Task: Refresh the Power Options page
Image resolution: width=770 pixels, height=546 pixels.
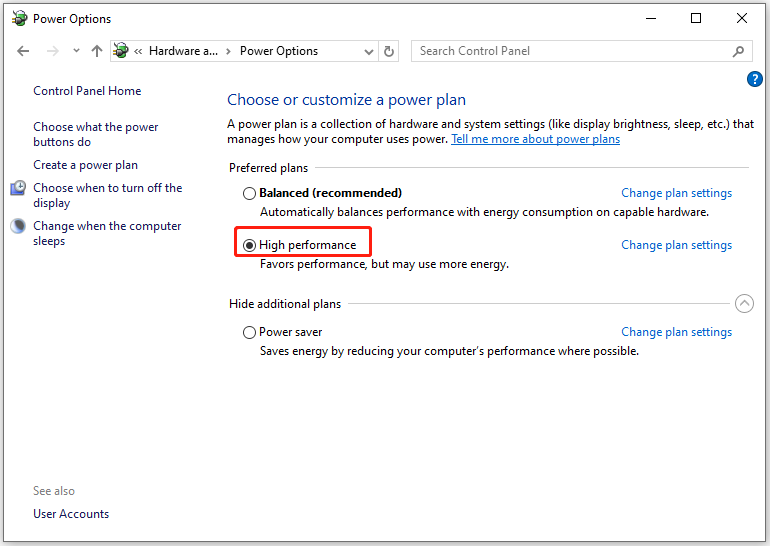Action: point(388,51)
